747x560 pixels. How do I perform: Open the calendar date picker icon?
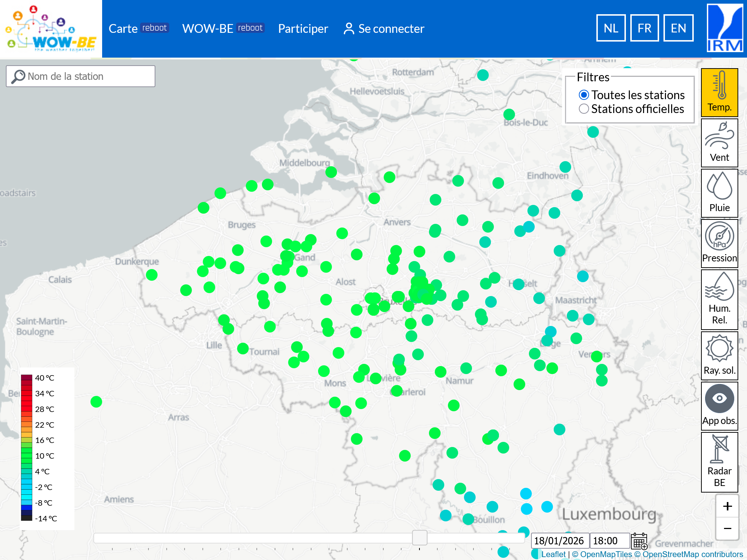tap(639, 541)
